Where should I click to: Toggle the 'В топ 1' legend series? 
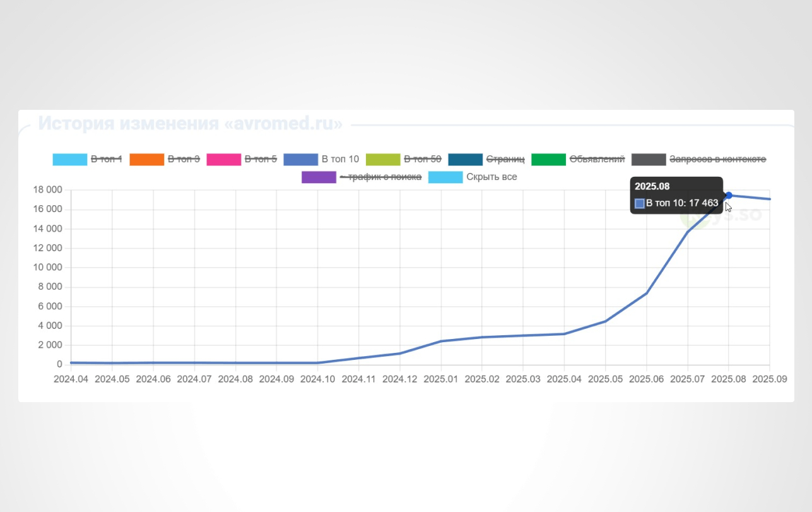(x=107, y=159)
